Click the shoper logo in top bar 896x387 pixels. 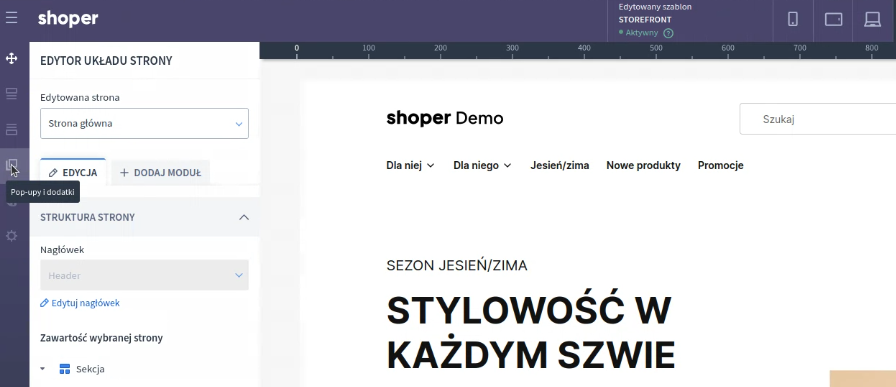tap(68, 18)
